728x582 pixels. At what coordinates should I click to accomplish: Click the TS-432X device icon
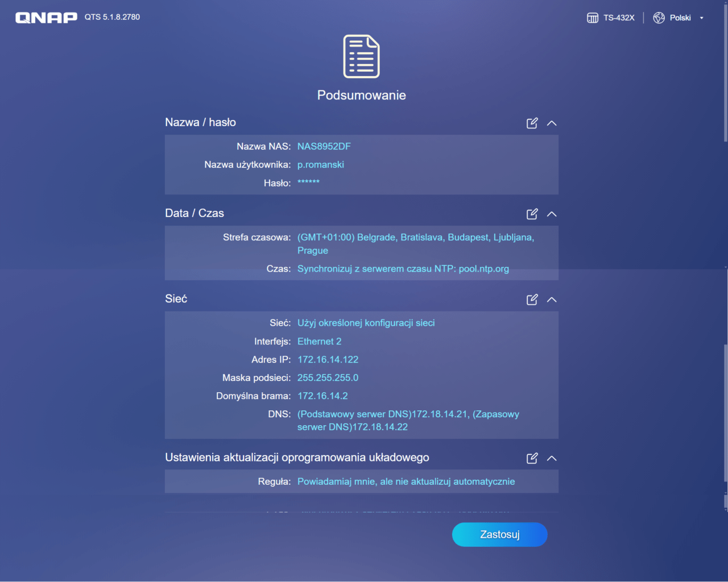[593, 18]
